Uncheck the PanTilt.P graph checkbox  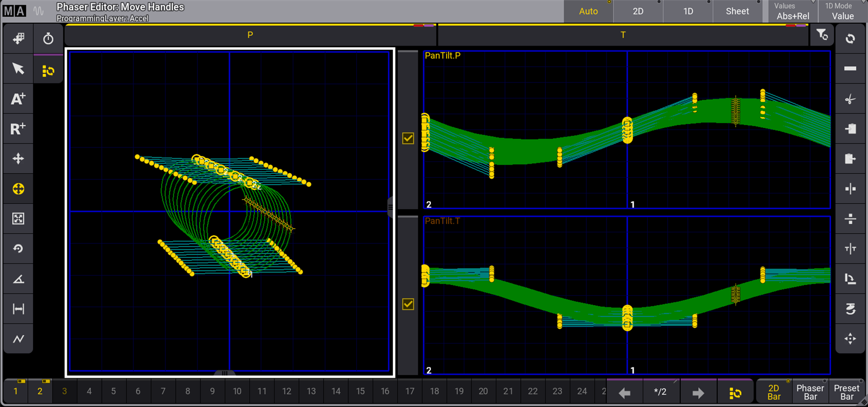(408, 138)
